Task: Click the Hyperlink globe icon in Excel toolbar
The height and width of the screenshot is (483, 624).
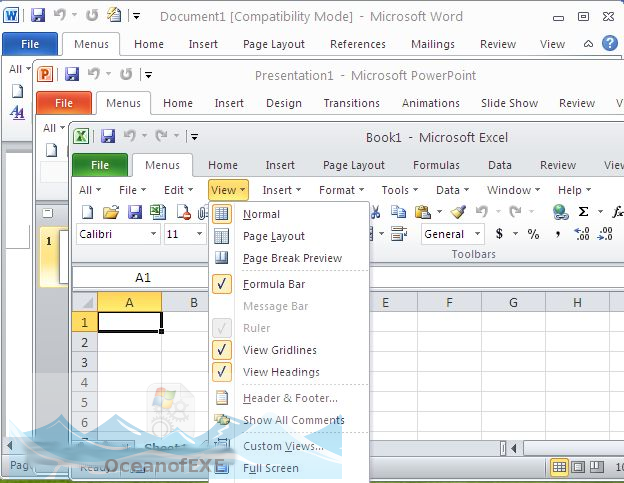Action: click(x=560, y=212)
